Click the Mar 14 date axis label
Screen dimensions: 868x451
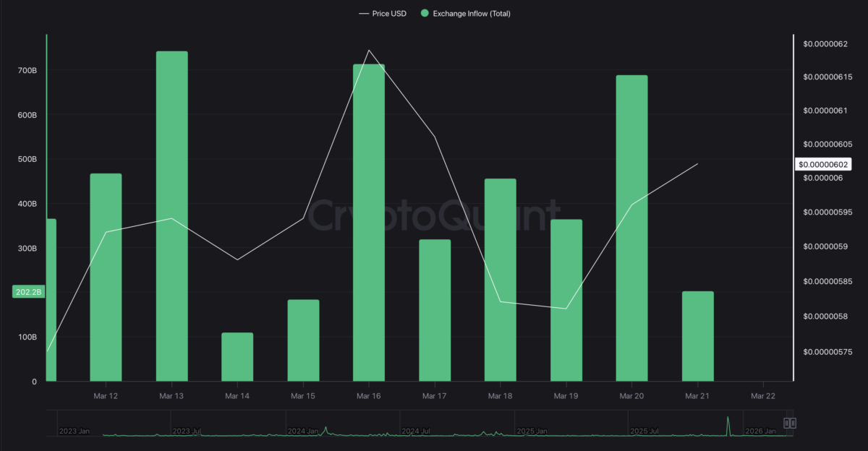click(x=237, y=396)
